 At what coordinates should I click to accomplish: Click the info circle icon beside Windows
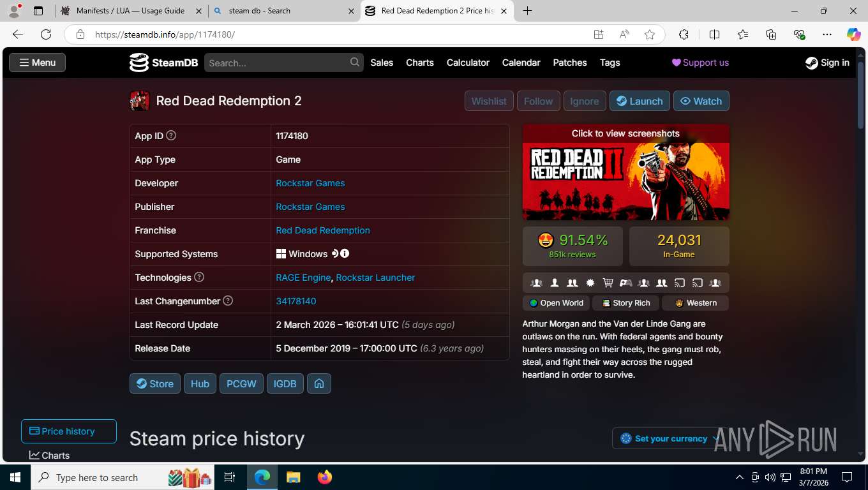tap(345, 253)
